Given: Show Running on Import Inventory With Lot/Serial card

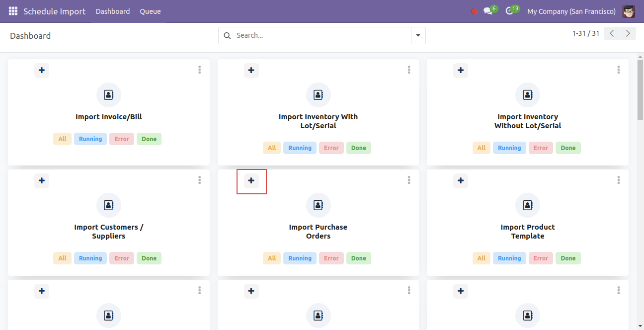Looking at the screenshot, I should 300,148.
